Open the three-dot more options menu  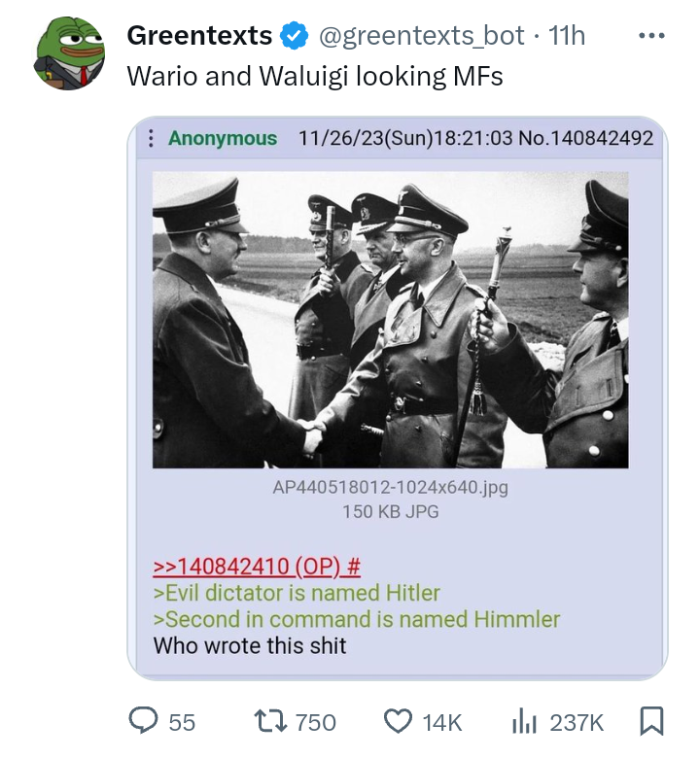coord(651,36)
